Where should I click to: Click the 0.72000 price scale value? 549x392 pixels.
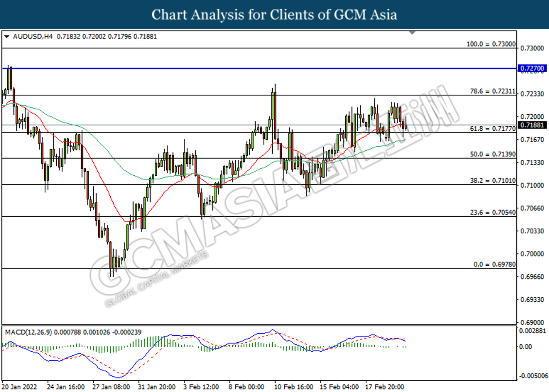[532, 117]
